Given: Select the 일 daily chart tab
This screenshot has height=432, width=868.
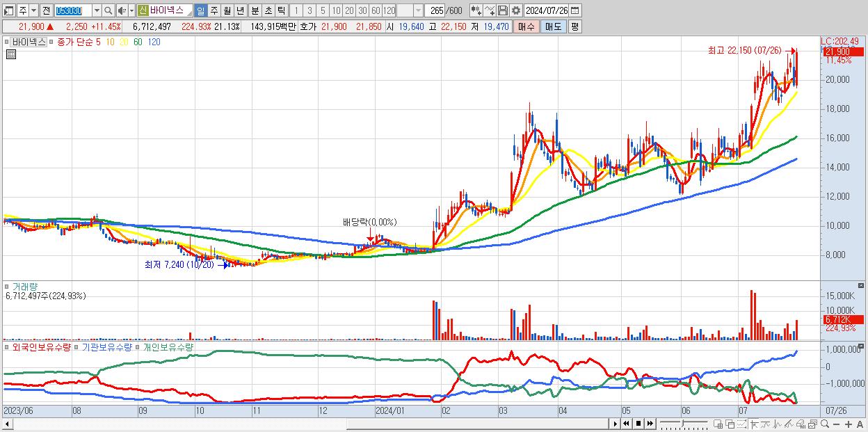Looking at the screenshot, I should tap(200, 10).
